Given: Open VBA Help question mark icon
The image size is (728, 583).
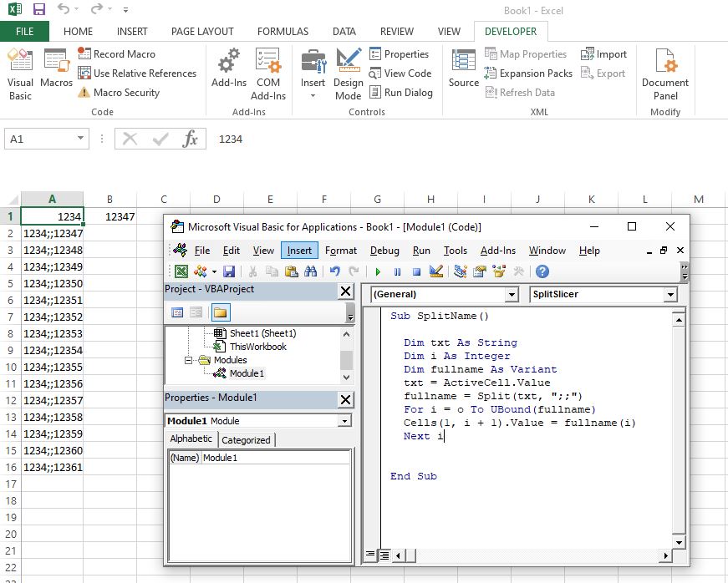Looking at the screenshot, I should pos(542,271).
